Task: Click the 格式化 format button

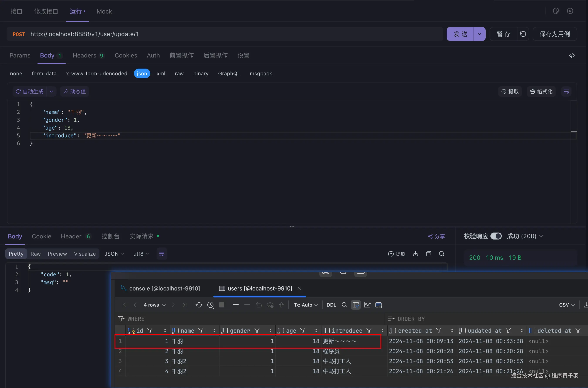Action: pyautogui.click(x=541, y=91)
